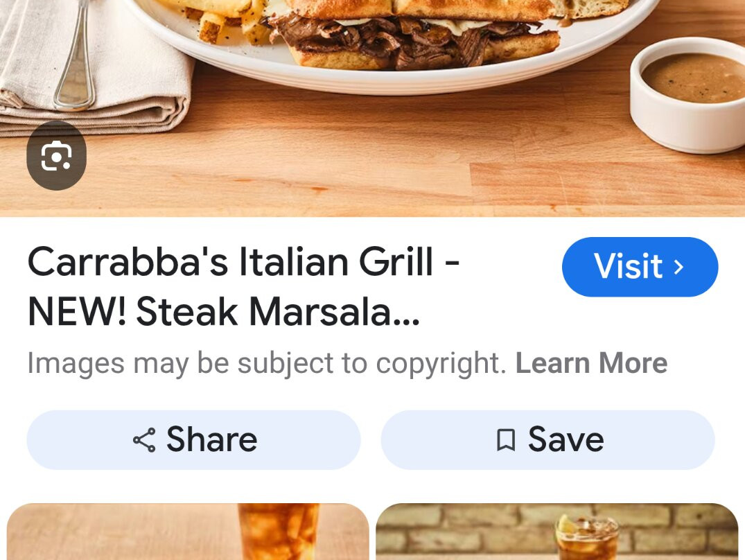
Task: Click the bookmark icon in Save button
Action: pos(505,440)
